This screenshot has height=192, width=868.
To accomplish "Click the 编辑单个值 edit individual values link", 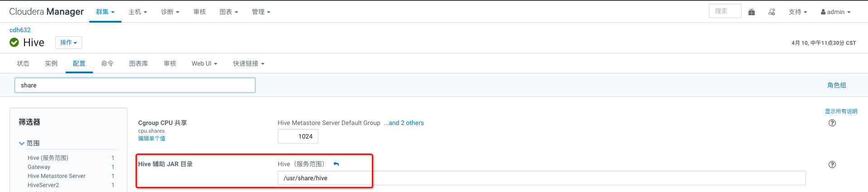I will (x=152, y=139).
